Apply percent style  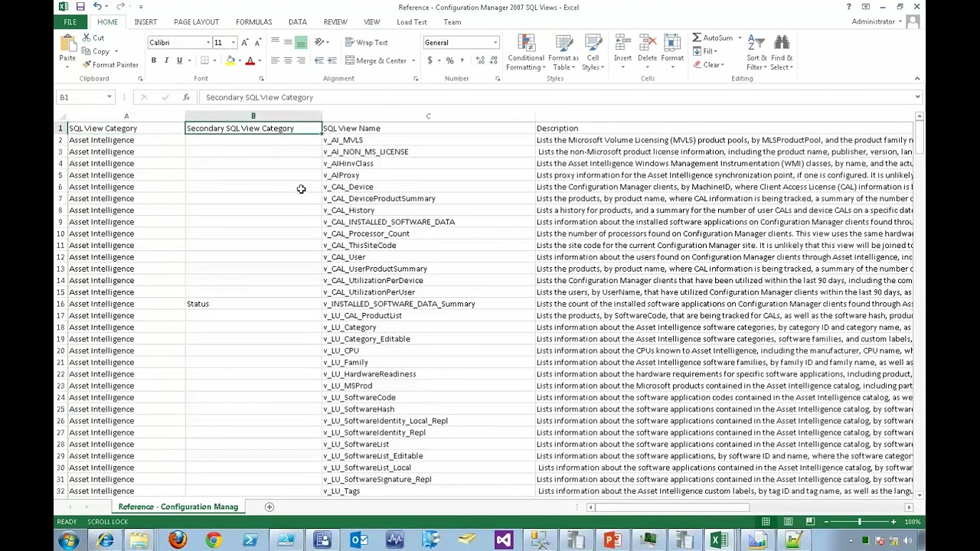[x=450, y=60]
